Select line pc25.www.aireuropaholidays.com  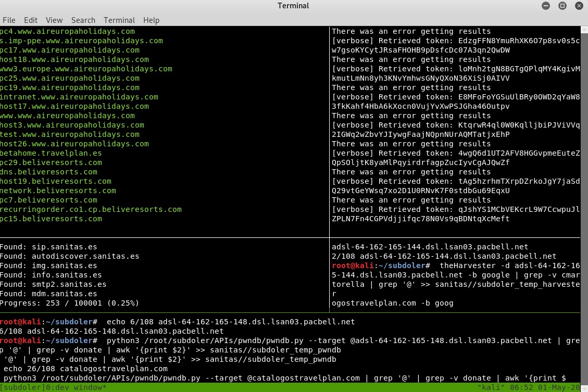coord(70,78)
